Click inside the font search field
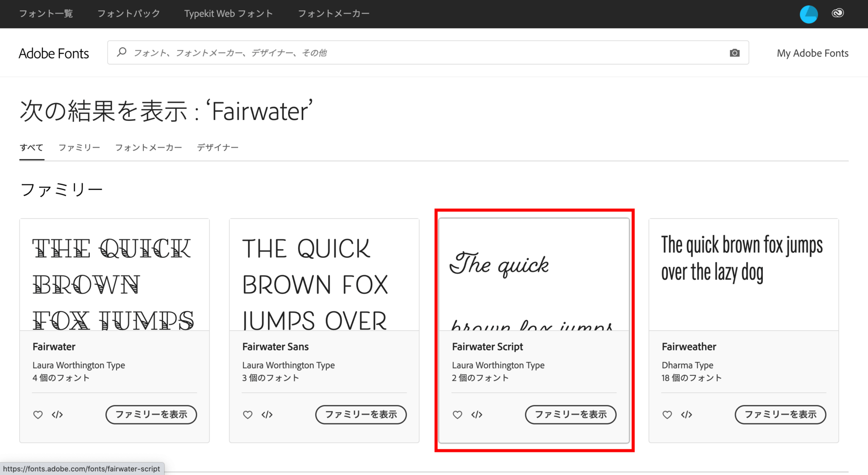The height and width of the screenshot is (475, 868). click(x=381, y=53)
